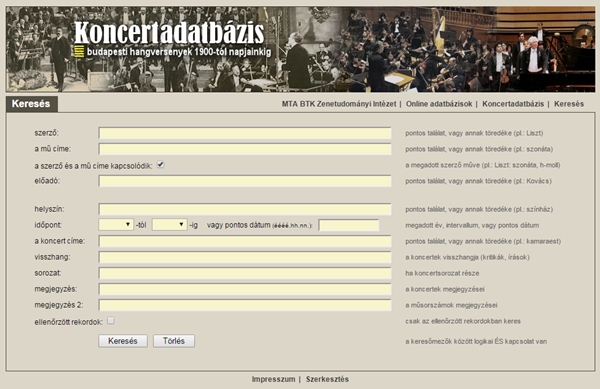Open the Szerkesztés footer link
The width and height of the screenshot is (600, 389).
click(x=327, y=379)
